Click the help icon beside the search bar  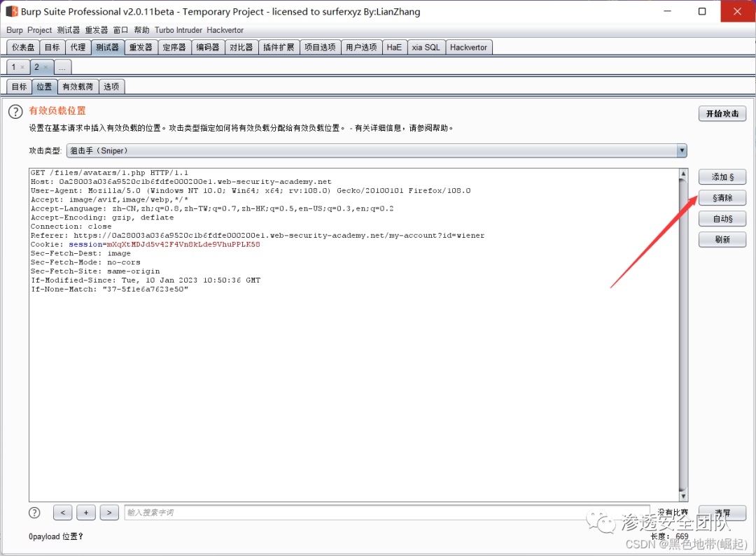(34, 513)
